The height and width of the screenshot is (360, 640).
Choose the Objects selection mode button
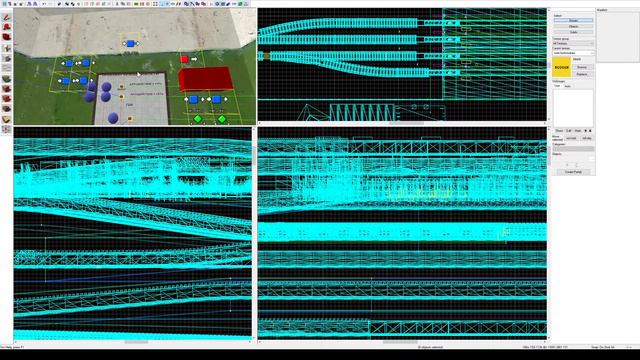573,27
